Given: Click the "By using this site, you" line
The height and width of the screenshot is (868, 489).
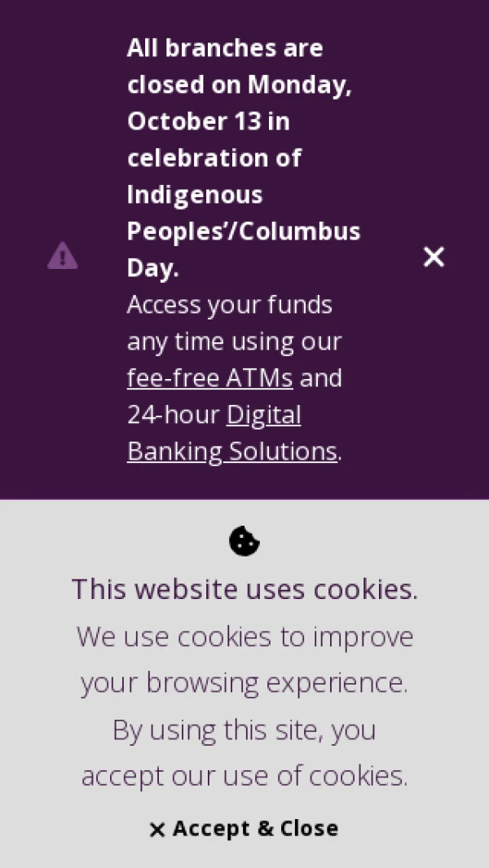Looking at the screenshot, I should [x=244, y=729].
